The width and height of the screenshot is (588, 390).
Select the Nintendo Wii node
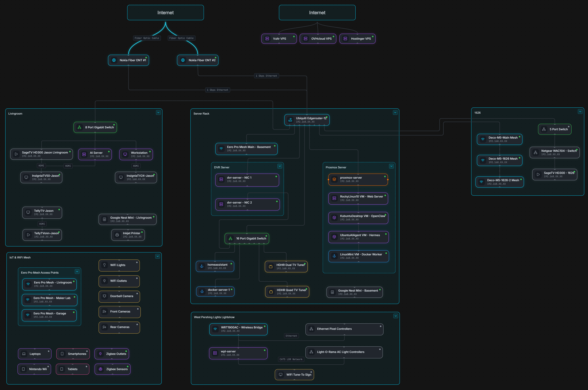tap(34, 369)
